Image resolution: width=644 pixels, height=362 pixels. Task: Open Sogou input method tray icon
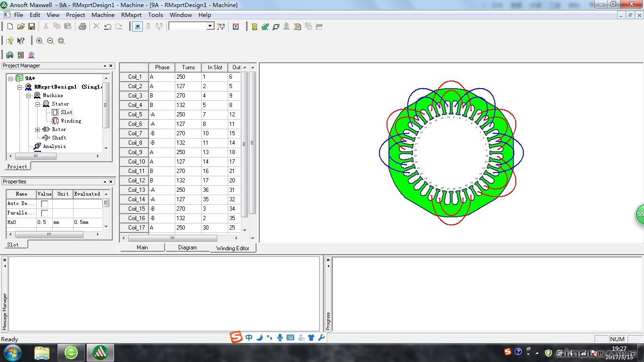tap(507, 352)
